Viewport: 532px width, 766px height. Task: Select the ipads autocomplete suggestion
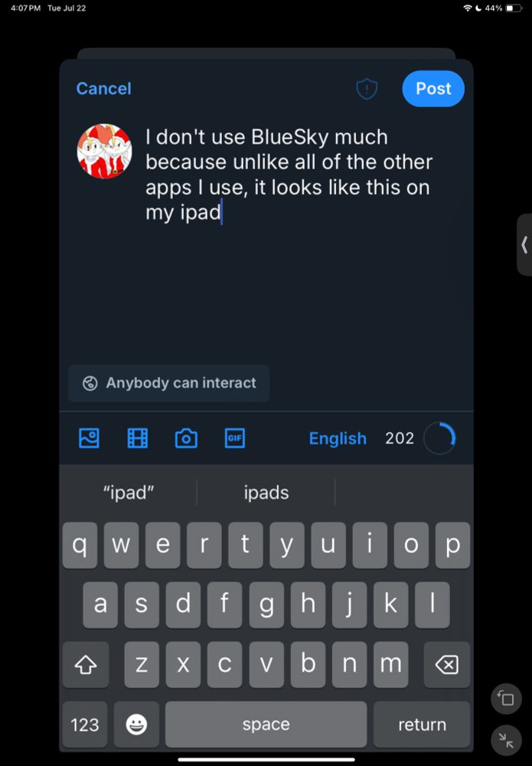point(266,493)
